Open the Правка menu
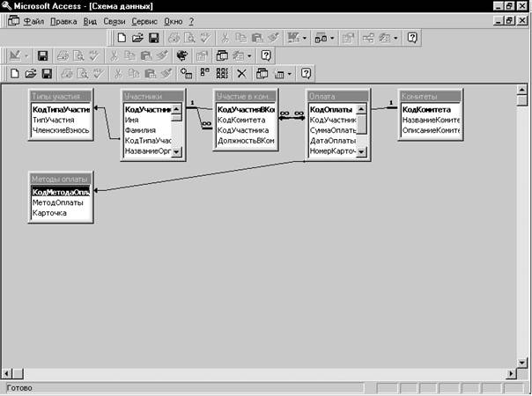Screen dimensions: 532x396 tap(63, 21)
